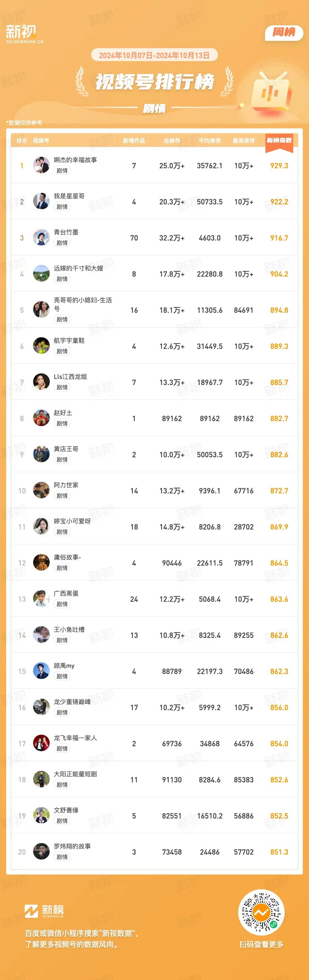
Task: Click 剧情 tag under 广西黑蛋
Action: click(x=62, y=604)
